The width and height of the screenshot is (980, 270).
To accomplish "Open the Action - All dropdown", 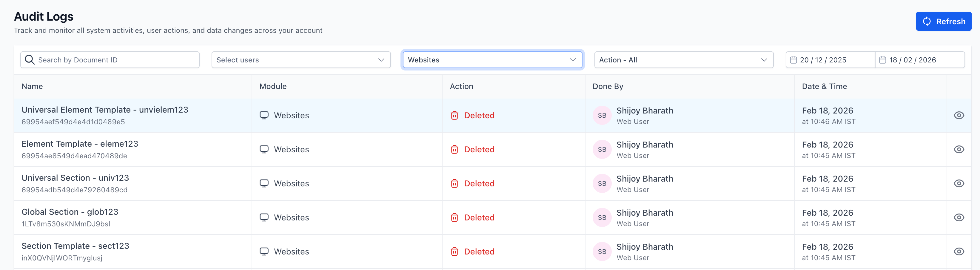I will pyautogui.click(x=683, y=60).
